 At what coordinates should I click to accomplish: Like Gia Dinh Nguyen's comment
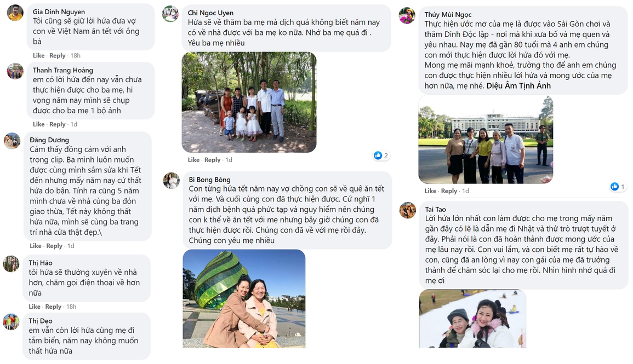(39, 55)
